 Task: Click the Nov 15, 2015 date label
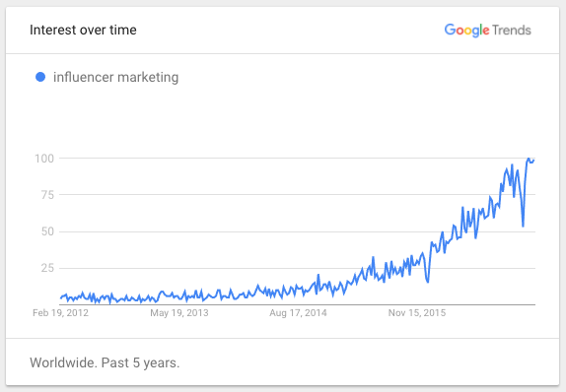pyautogui.click(x=417, y=312)
